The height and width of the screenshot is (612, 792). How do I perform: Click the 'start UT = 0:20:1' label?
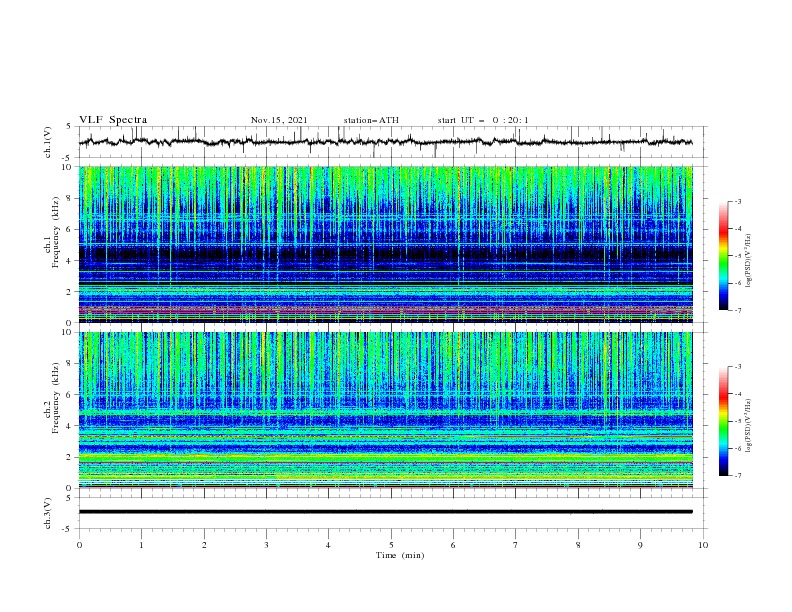point(483,120)
